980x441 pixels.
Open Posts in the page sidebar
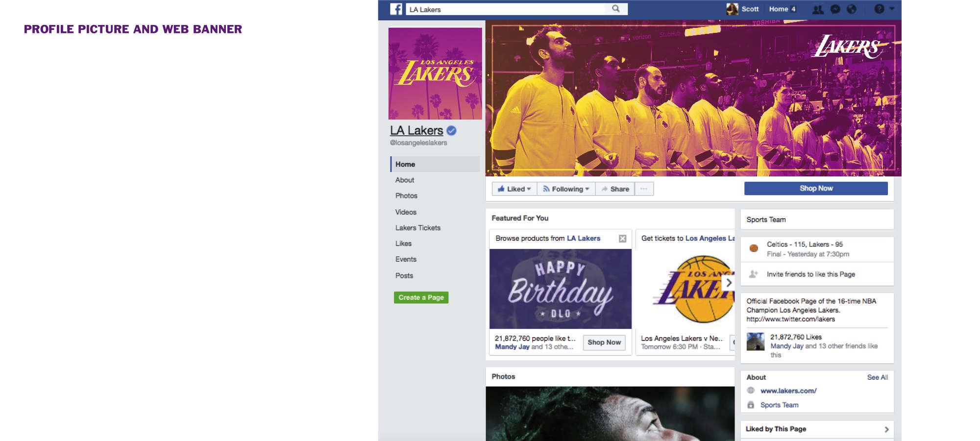(404, 276)
